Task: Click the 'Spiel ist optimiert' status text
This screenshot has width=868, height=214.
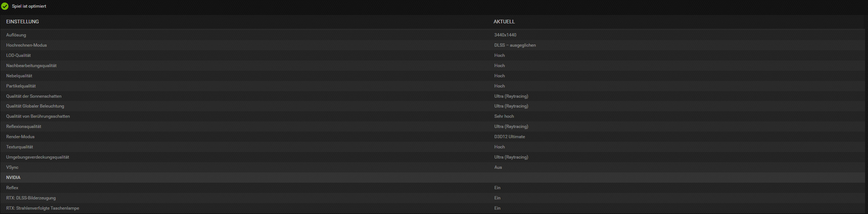Action: pyautogui.click(x=29, y=6)
